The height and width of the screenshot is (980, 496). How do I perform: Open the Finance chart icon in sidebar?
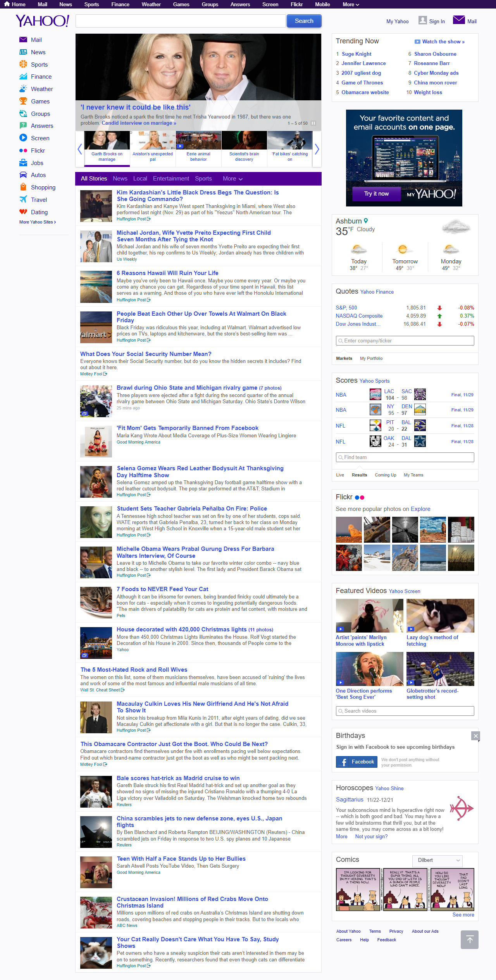coord(23,76)
